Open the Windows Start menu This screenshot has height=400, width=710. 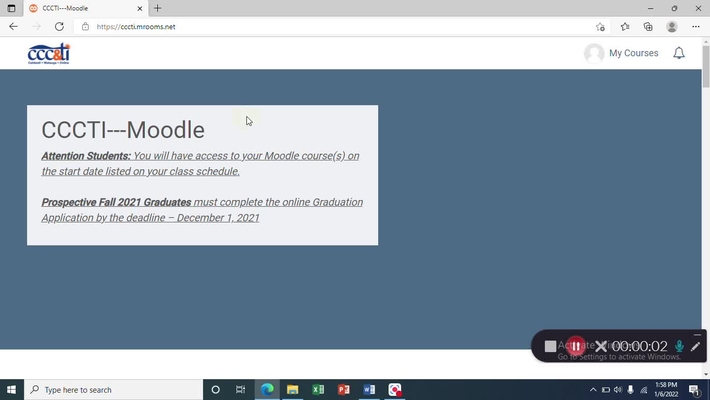(x=11, y=390)
